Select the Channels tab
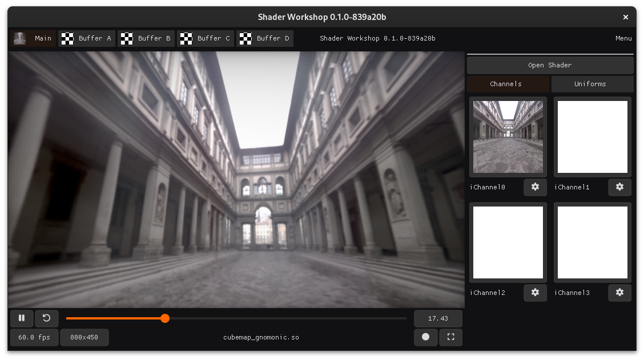 (x=508, y=84)
